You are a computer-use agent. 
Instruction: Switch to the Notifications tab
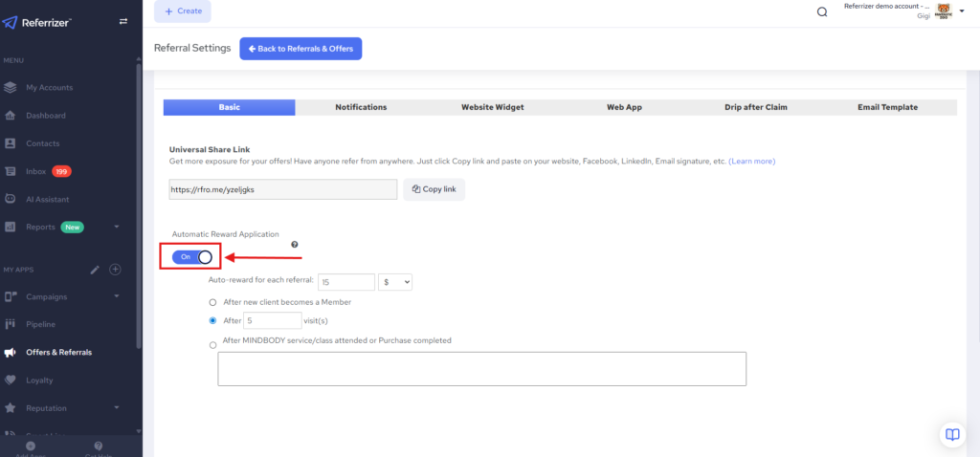361,107
